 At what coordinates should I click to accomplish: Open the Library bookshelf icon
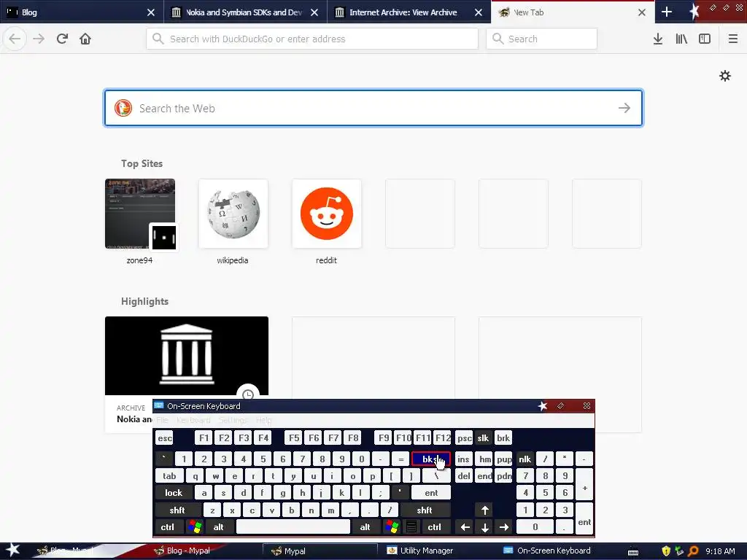click(681, 39)
